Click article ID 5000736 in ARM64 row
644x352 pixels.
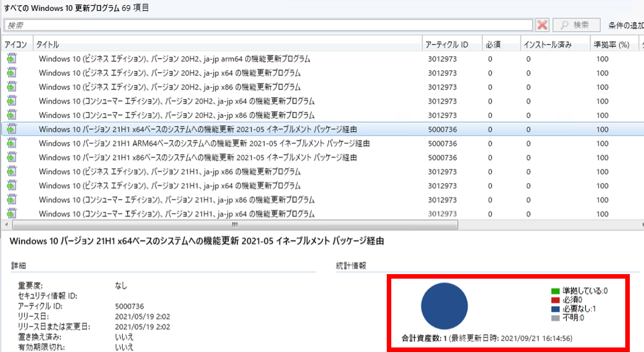[442, 143]
